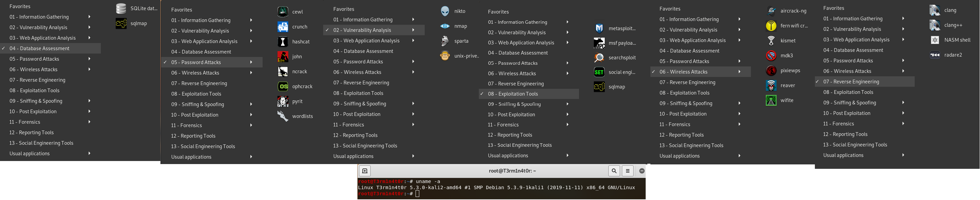Click the terminal search button
This screenshot has width=980, height=200.
coord(614,171)
